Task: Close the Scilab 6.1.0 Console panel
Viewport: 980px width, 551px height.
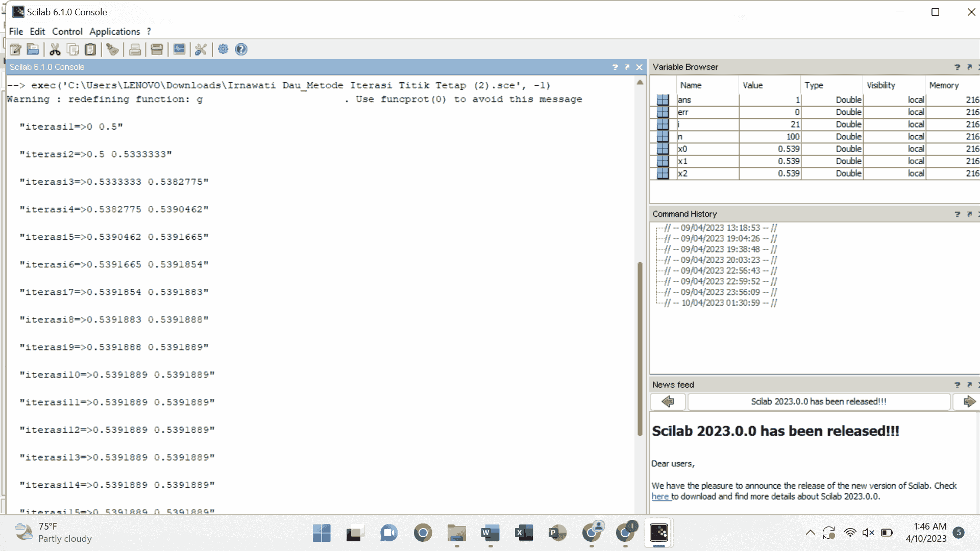Action: (639, 67)
